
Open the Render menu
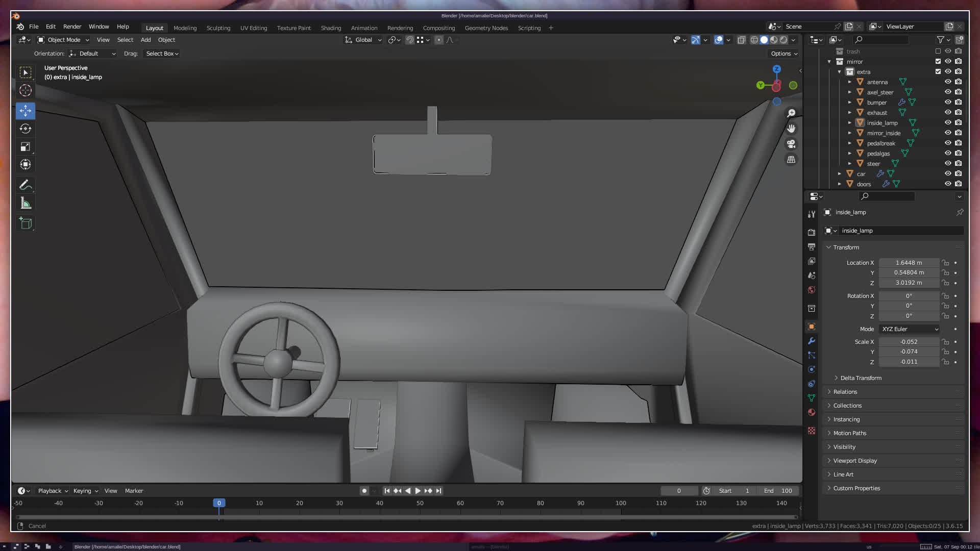(x=72, y=27)
